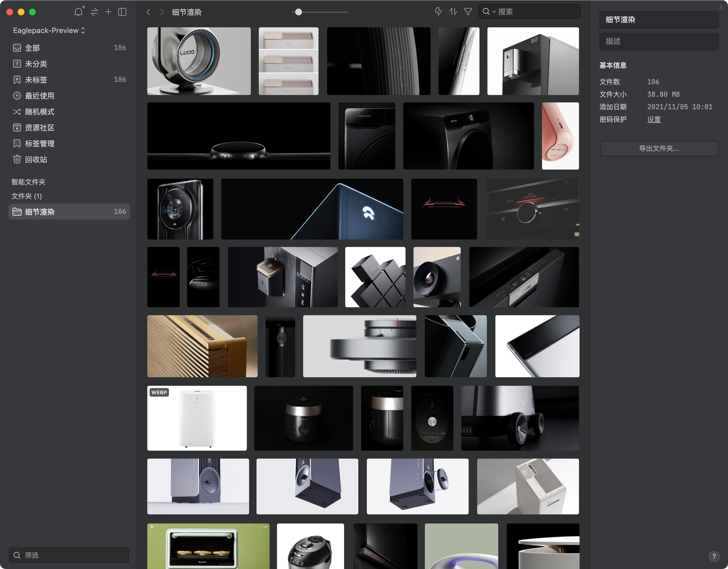This screenshot has height=569, width=728.
Task: Select 未分类 in the sidebar
Action: coord(69,64)
